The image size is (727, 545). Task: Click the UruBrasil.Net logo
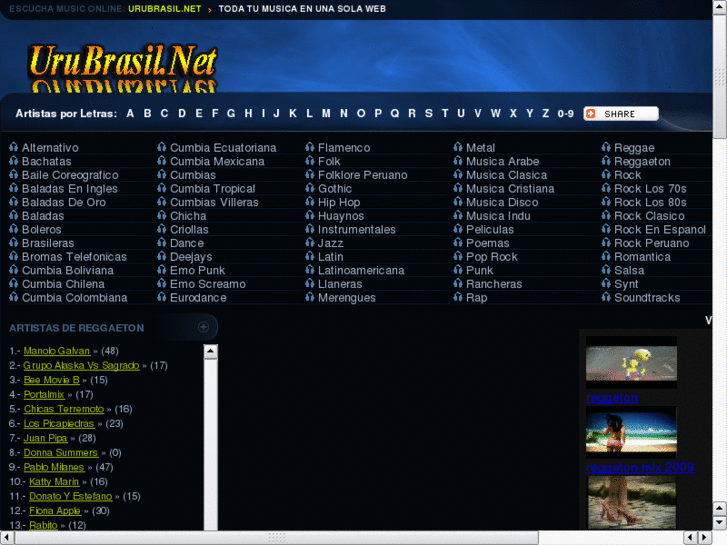pos(123,67)
